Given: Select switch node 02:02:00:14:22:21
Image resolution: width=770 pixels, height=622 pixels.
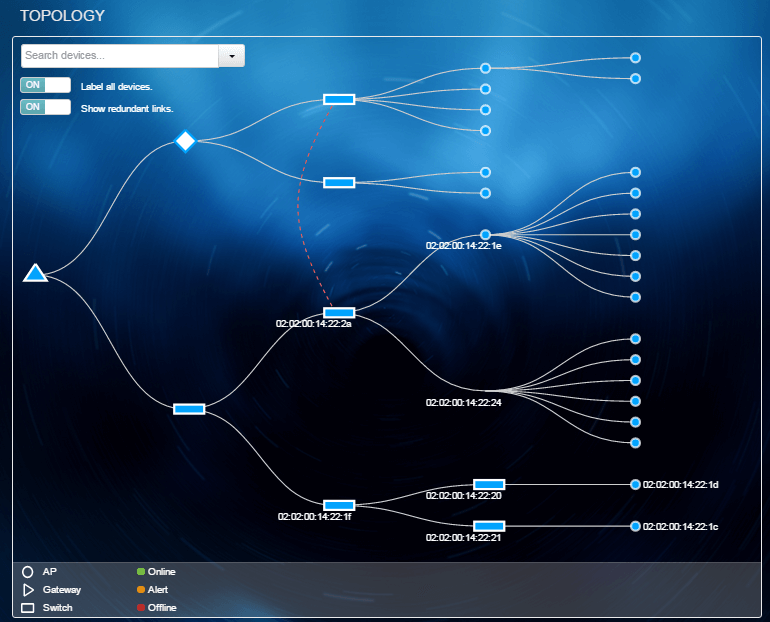Looking at the screenshot, I should click(489, 526).
